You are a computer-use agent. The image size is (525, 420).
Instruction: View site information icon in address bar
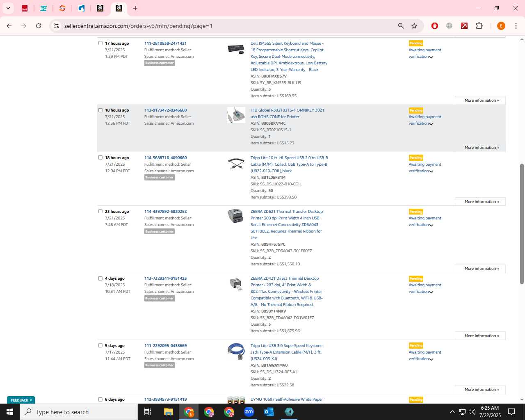click(56, 26)
